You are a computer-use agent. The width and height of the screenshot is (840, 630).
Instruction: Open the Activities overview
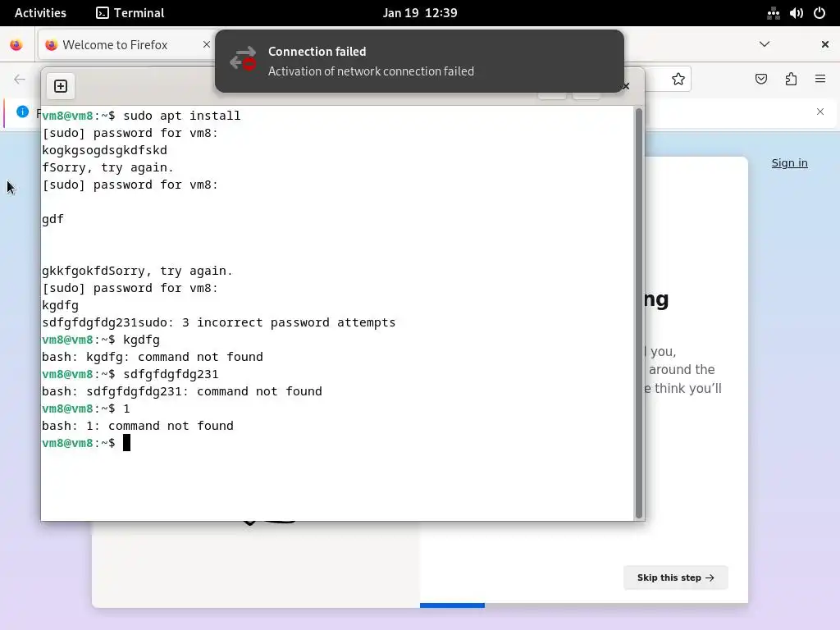pos(40,13)
